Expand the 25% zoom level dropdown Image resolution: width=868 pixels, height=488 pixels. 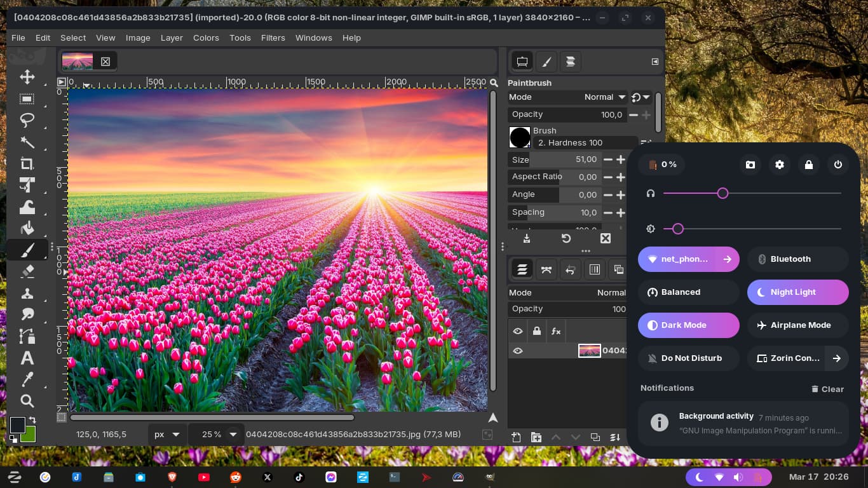point(233,435)
